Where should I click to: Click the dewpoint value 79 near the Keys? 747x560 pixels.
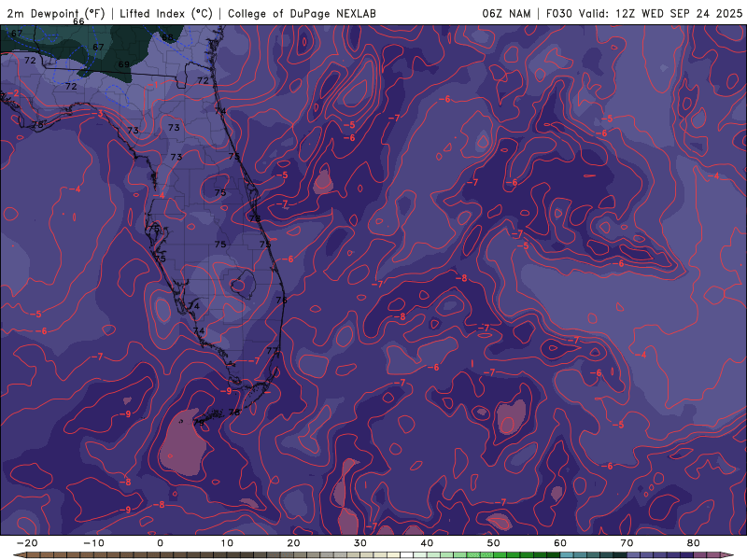[x=199, y=423]
